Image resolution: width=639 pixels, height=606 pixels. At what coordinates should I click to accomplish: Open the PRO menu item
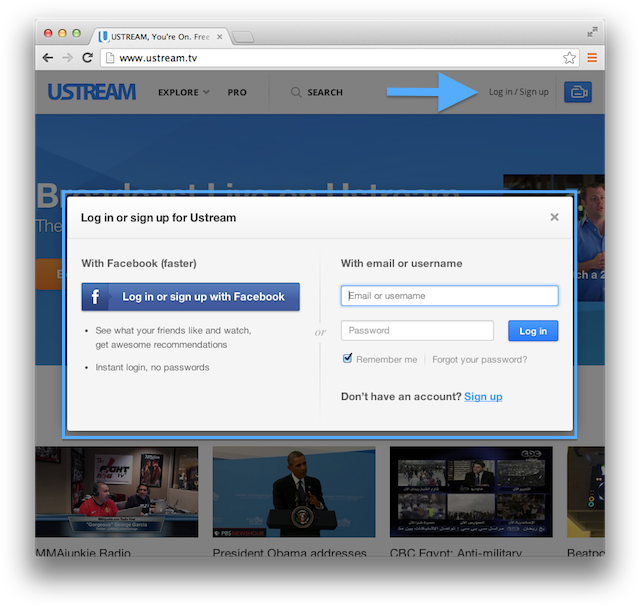237,93
